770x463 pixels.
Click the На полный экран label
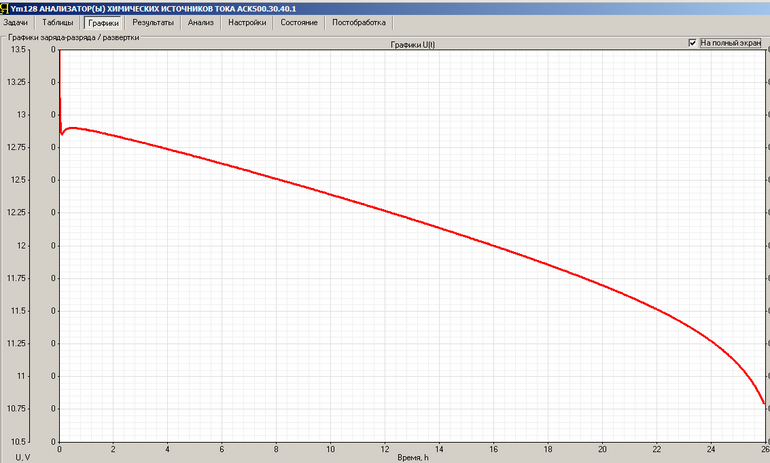[731, 43]
